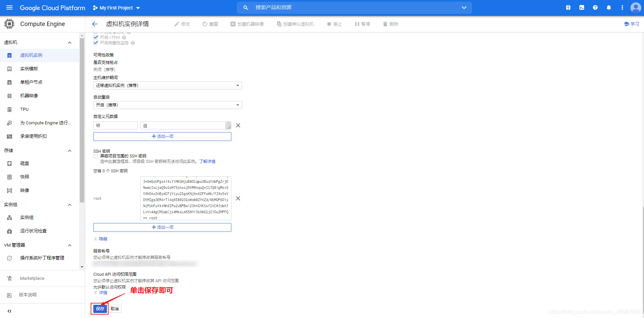
Task: Click the 暂停 pause toolbar button
Action: 362,24
